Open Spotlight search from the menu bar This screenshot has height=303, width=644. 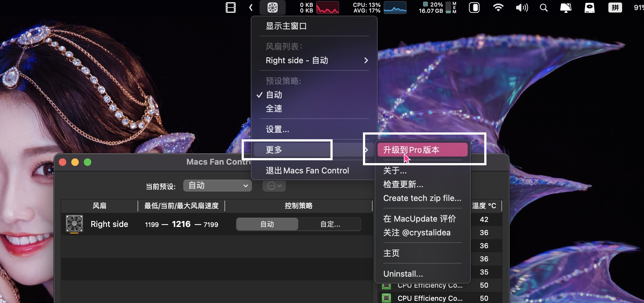click(543, 7)
